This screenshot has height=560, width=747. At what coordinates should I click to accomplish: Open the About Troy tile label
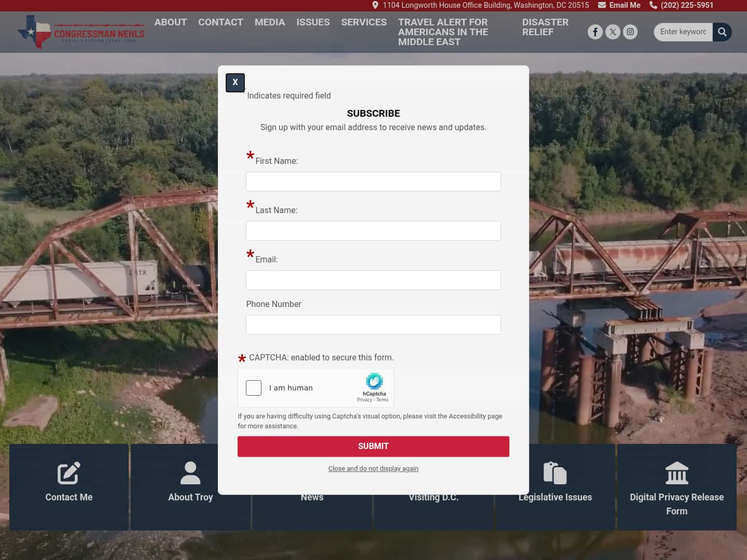pyautogui.click(x=190, y=497)
